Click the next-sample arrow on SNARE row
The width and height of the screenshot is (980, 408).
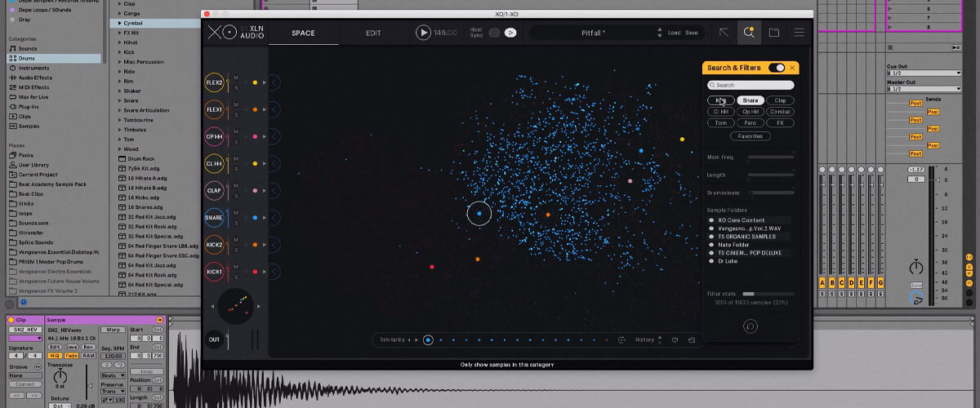tap(263, 218)
